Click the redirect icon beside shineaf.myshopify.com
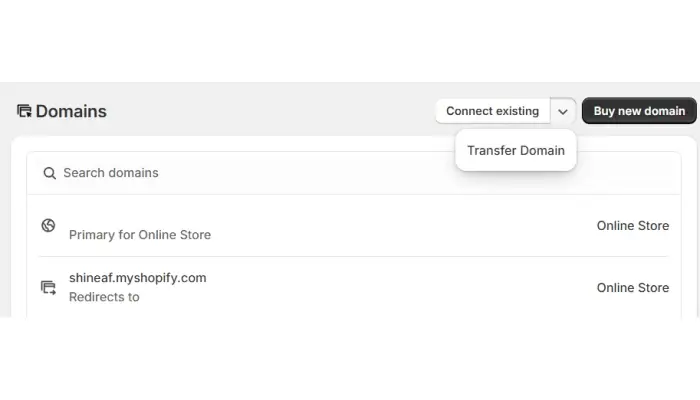Screen dimensions: 700x400 (48, 287)
